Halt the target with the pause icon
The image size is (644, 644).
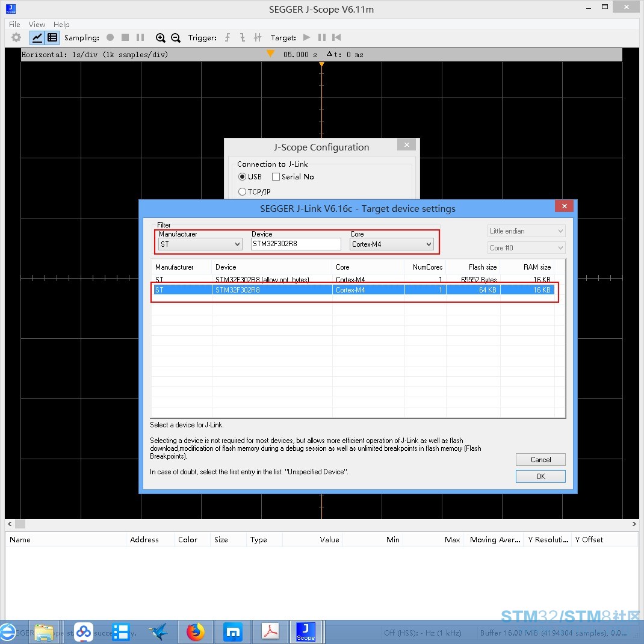(x=321, y=37)
